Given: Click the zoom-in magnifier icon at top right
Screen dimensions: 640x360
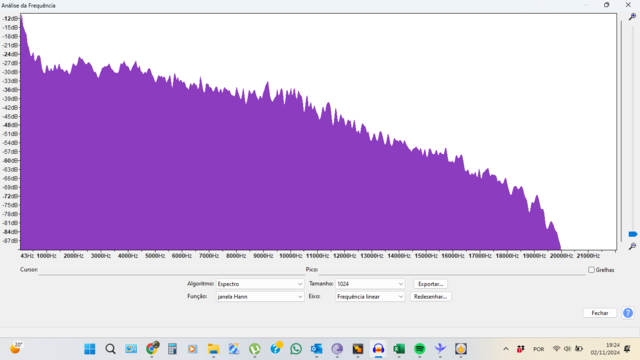Looking at the screenshot, I should pos(632,17).
